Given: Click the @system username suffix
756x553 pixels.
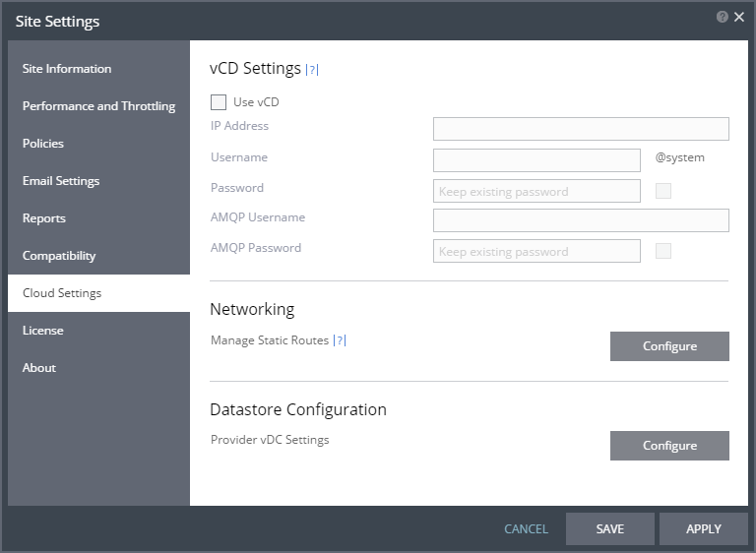Looking at the screenshot, I should point(680,157).
